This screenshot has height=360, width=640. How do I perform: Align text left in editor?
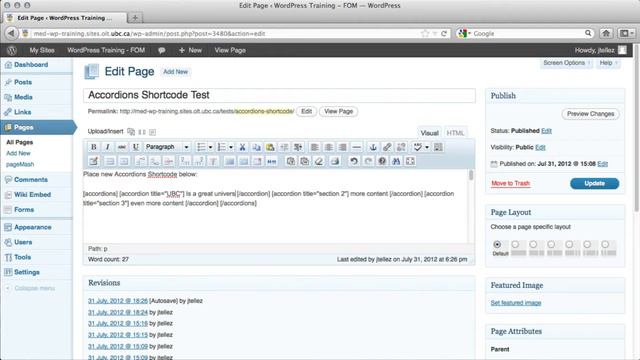(x=314, y=147)
